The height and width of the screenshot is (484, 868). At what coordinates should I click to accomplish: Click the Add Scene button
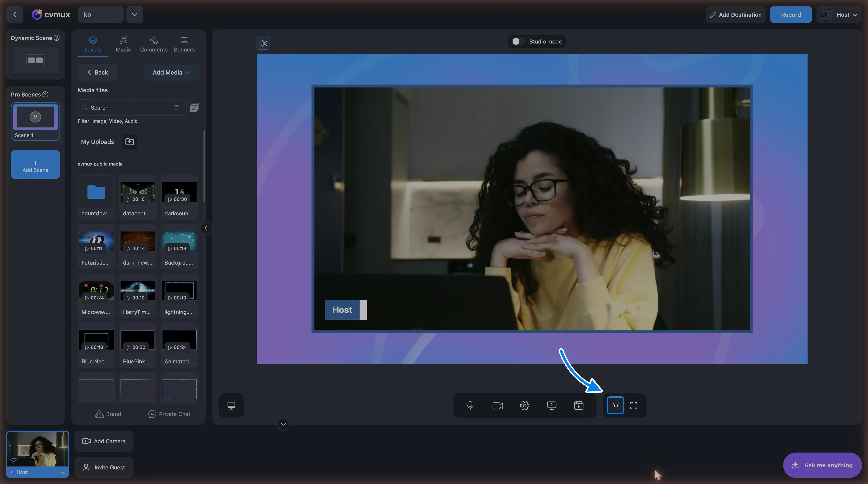35,165
